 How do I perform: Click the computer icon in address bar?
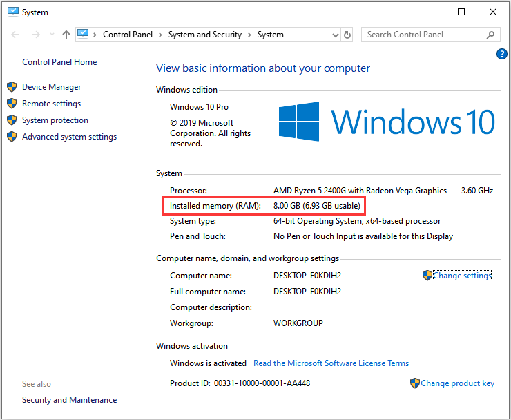[x=83, y=34]
